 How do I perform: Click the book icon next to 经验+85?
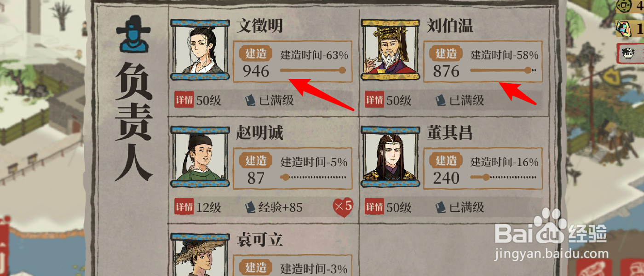pos(250,207)
